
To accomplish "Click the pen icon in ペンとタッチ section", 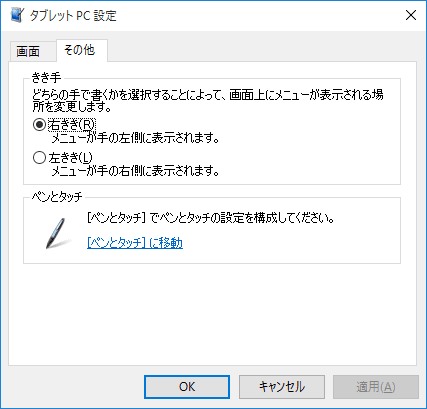I will (x=58, y=233).
